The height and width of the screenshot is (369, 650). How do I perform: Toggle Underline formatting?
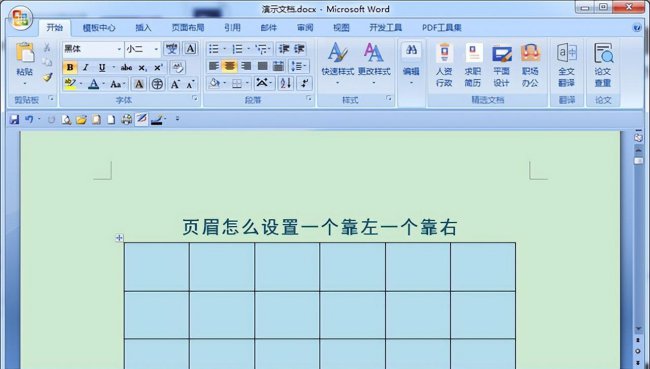point(102,67)
